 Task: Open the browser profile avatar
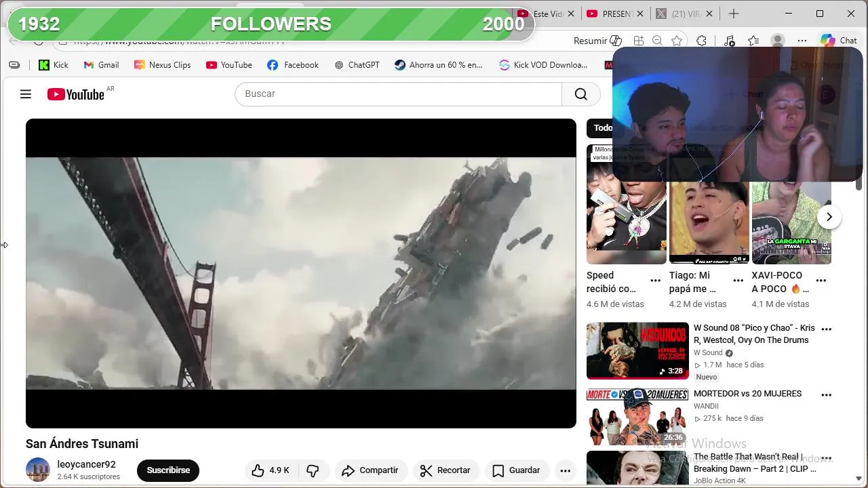778,41
